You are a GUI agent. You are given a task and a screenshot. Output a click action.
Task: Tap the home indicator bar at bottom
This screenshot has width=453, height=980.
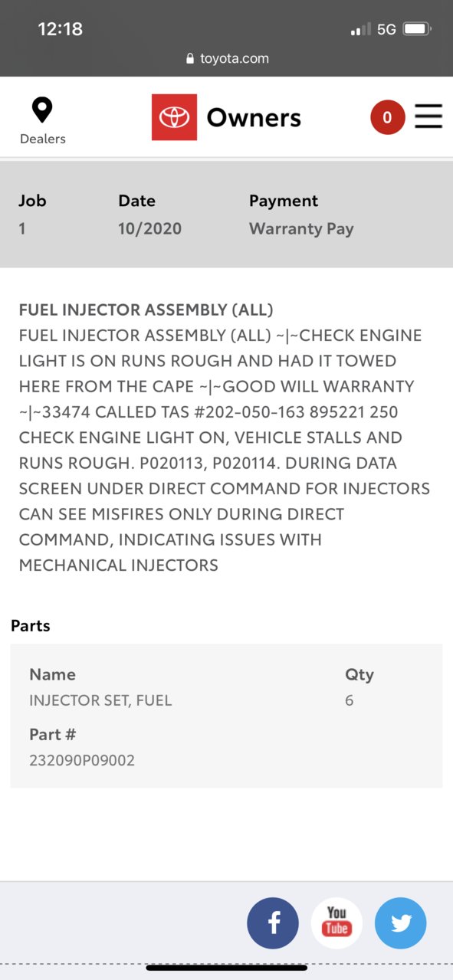point(227,968)
